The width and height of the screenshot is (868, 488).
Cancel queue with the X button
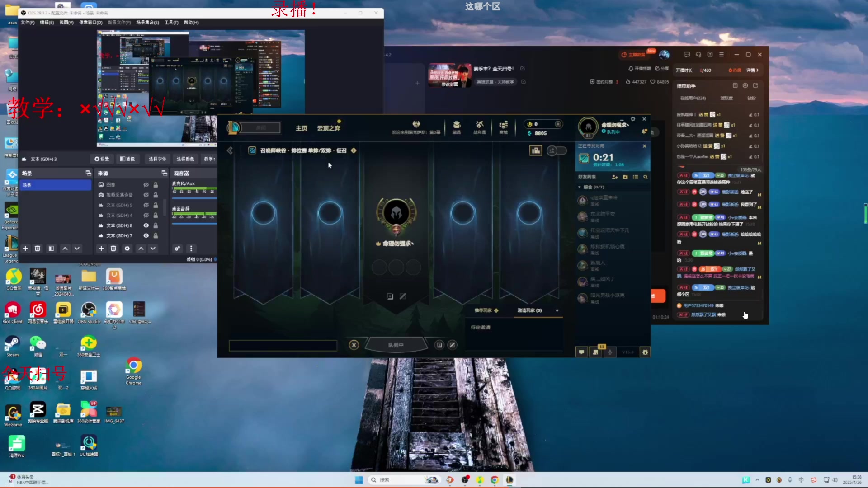pyautogui.click(x=354, y=345)
